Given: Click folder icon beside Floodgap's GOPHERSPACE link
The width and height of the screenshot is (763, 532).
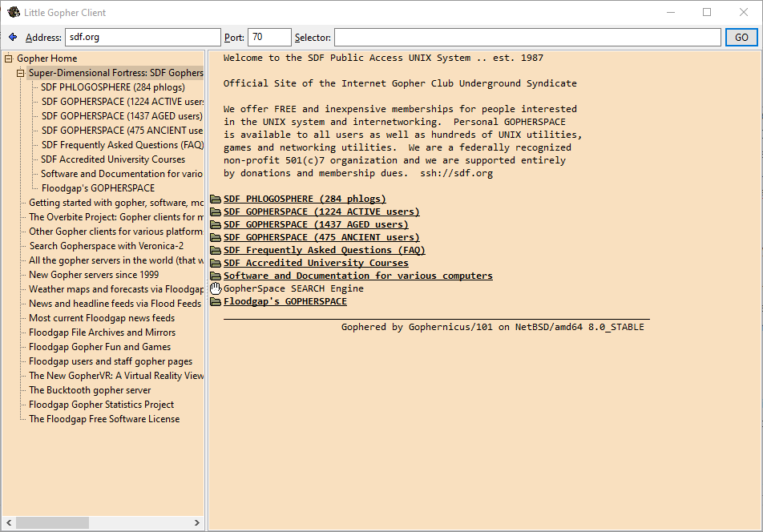Looking at the screenshot, I should (x=216, y=301).
